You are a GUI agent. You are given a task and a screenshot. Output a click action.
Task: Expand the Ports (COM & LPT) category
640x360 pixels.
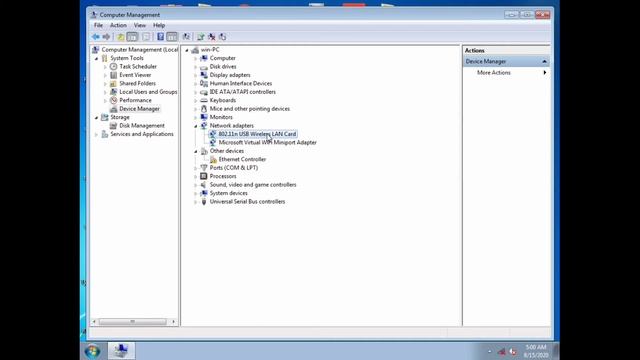click(196, 168)
